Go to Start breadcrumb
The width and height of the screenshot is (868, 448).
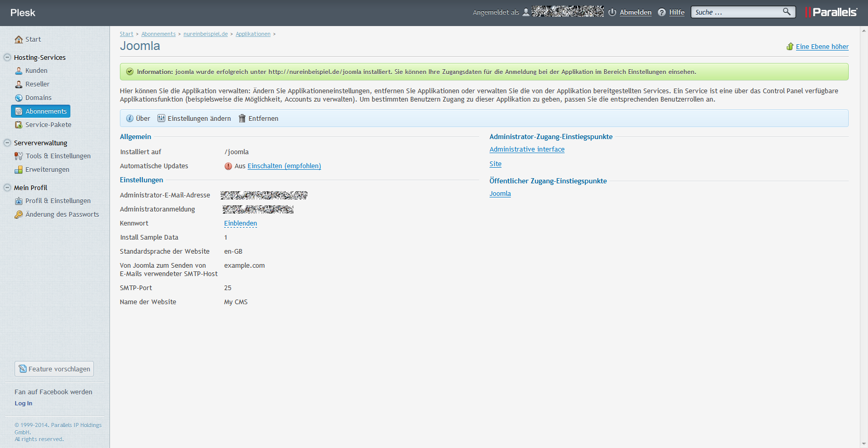[127, 34]
